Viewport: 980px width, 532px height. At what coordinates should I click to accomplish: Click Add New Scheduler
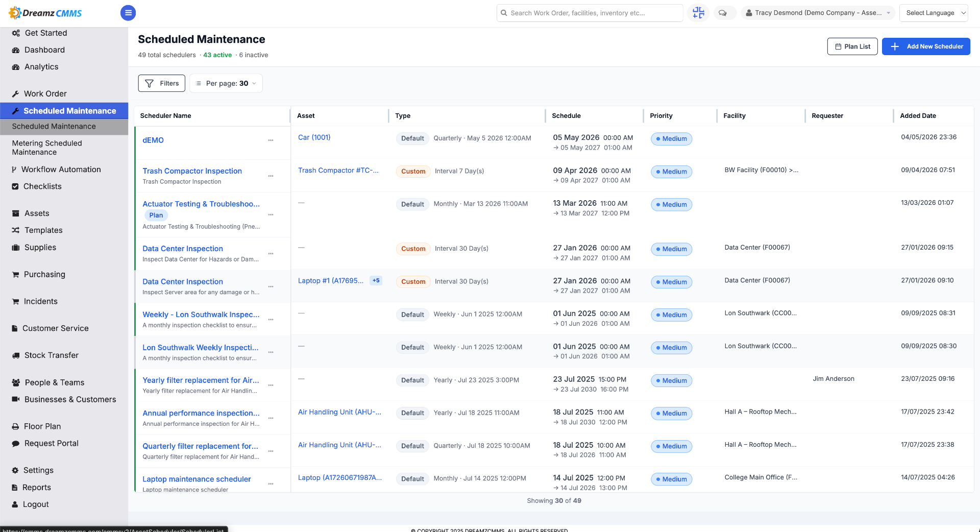click(x=926, y=46)
